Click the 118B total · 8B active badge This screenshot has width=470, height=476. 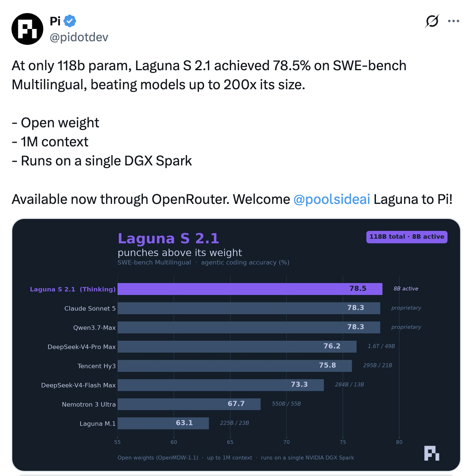tap(406, 237)
